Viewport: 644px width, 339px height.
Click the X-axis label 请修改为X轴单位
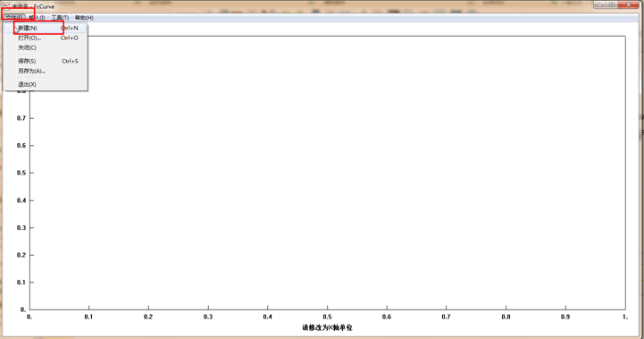[327, 328]
